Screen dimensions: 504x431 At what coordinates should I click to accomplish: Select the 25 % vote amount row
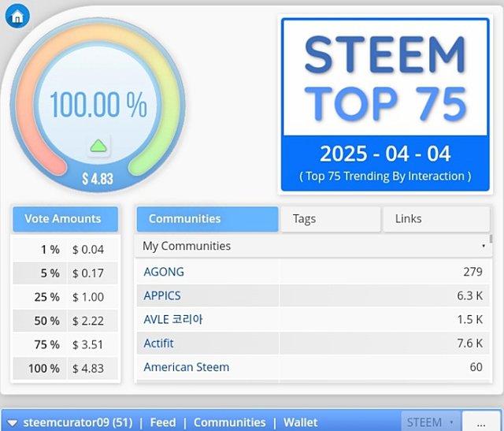[x=65, y=297]
